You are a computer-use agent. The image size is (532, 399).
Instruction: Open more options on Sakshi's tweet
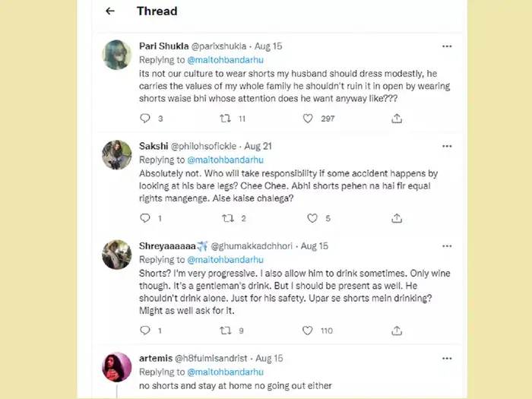point(448,146)
